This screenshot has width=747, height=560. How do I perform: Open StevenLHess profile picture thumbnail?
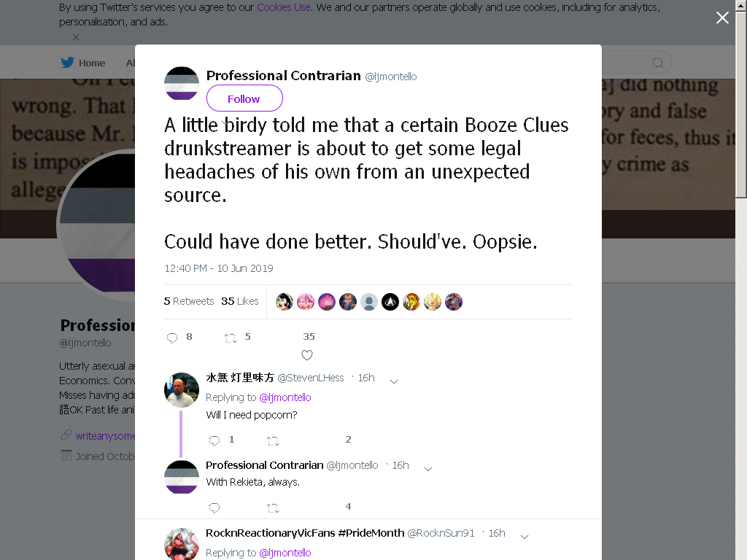click(x=182, y=390)
